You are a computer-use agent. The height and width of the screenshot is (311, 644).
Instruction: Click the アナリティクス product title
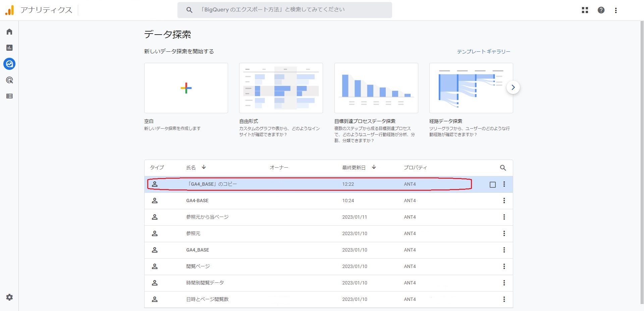[46, 10]
